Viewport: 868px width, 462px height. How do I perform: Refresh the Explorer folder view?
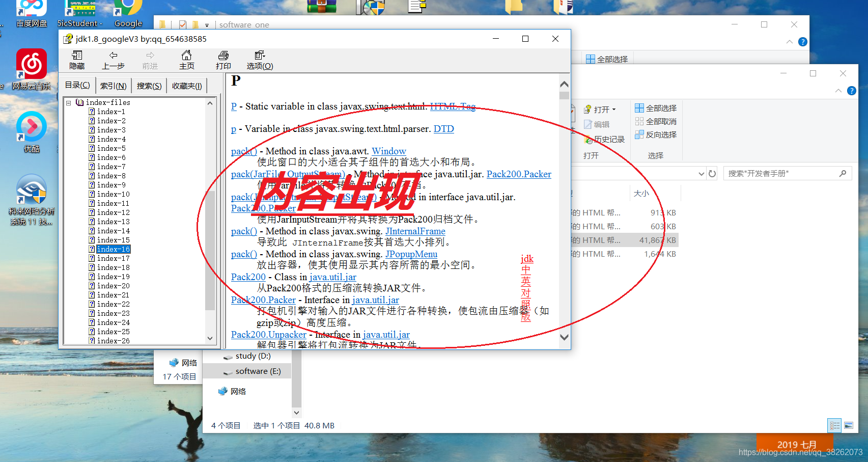coord(712,174)
